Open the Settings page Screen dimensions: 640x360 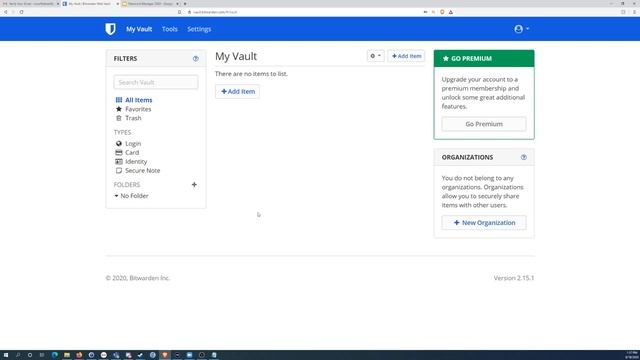(199, 29)
